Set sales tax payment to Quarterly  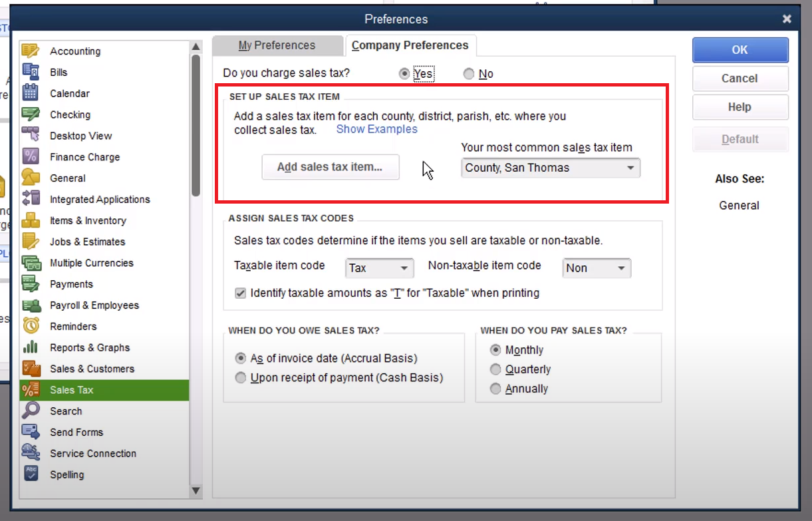(495, 369)
